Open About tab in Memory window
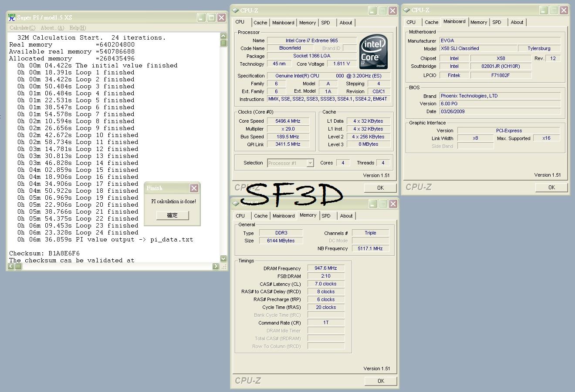This screenshot has width=575, height=392. click(346, 216)
